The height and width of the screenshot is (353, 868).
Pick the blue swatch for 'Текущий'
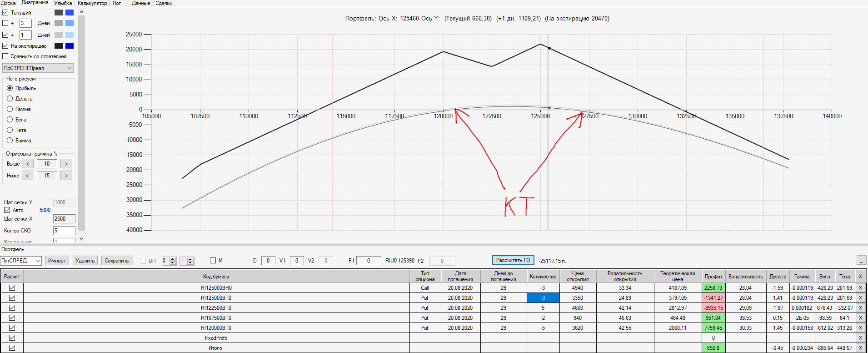coord(70,12)
